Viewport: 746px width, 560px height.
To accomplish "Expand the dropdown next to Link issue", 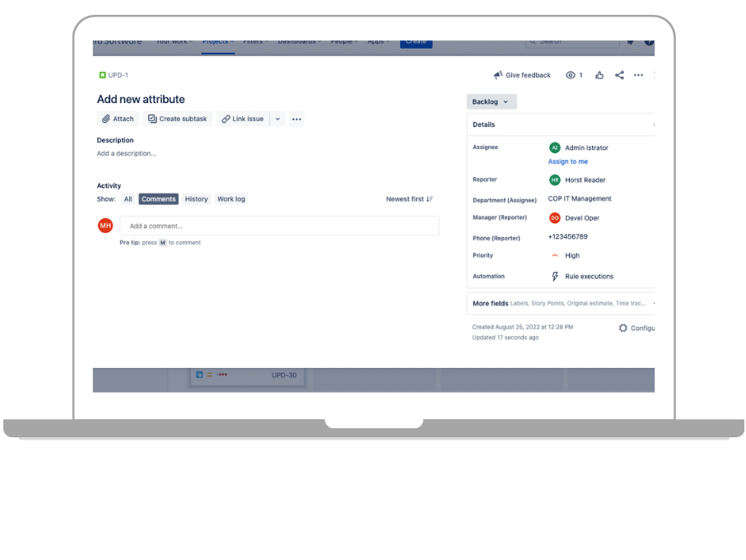I will coord(277,119).
